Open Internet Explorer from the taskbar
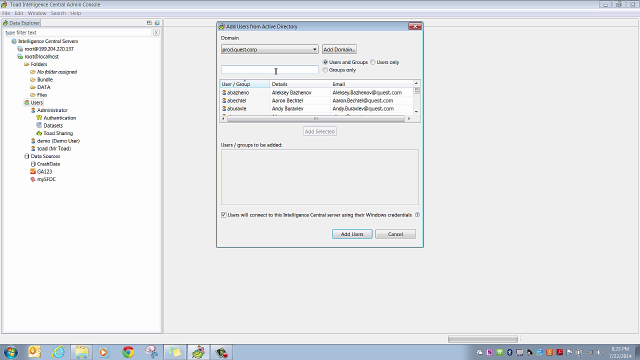The height and width of the screenshot is (360, 640). [58, 352]
